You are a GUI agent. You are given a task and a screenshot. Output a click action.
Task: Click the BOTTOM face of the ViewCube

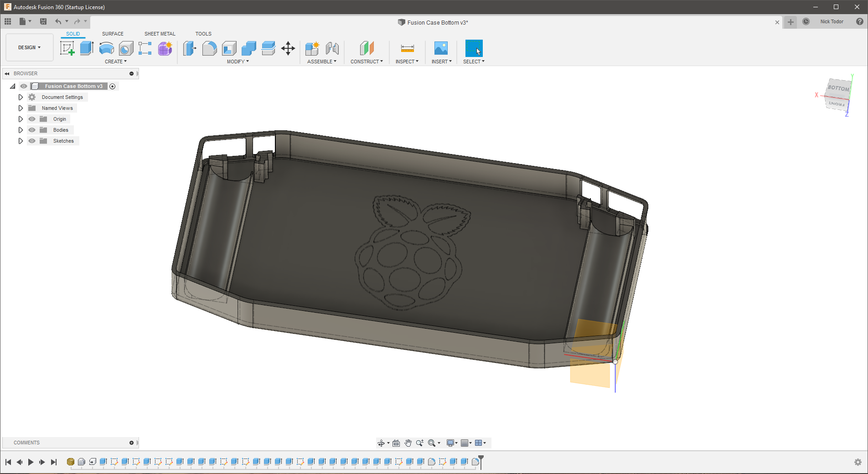(x=838, y=88)
